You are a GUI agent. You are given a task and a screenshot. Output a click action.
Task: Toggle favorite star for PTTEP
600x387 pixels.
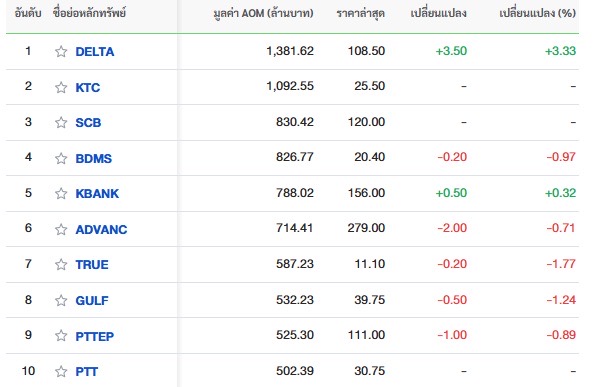click(x=61, y=336)
